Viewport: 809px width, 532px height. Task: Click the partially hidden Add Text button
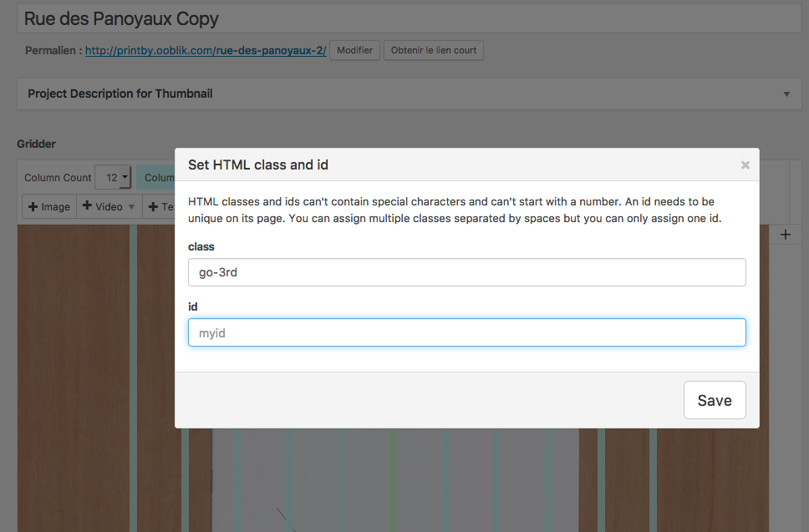click(x=159, y=206)
